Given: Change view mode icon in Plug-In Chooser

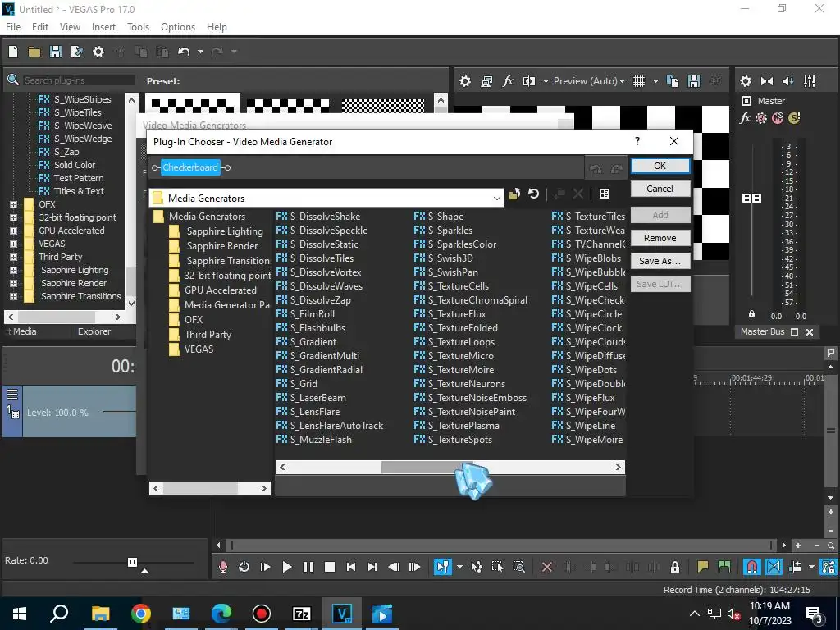Looking at the screenshot, I should tap(605, 194).
